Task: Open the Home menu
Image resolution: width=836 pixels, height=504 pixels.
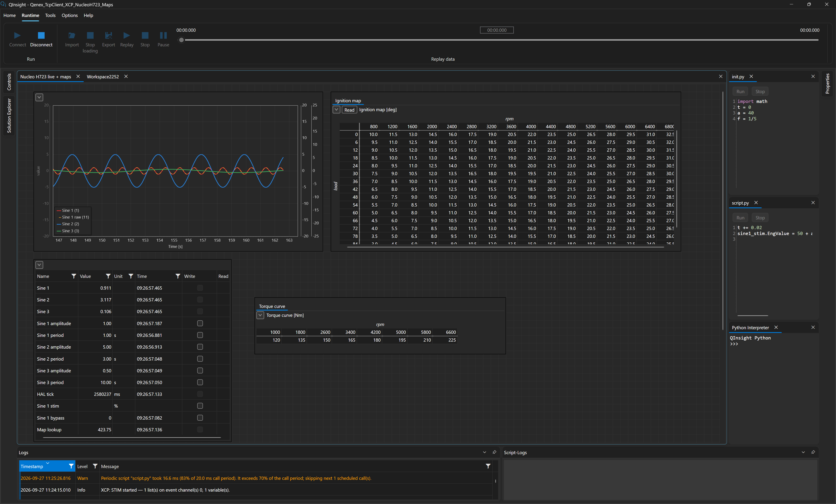Action: [10, 15]
